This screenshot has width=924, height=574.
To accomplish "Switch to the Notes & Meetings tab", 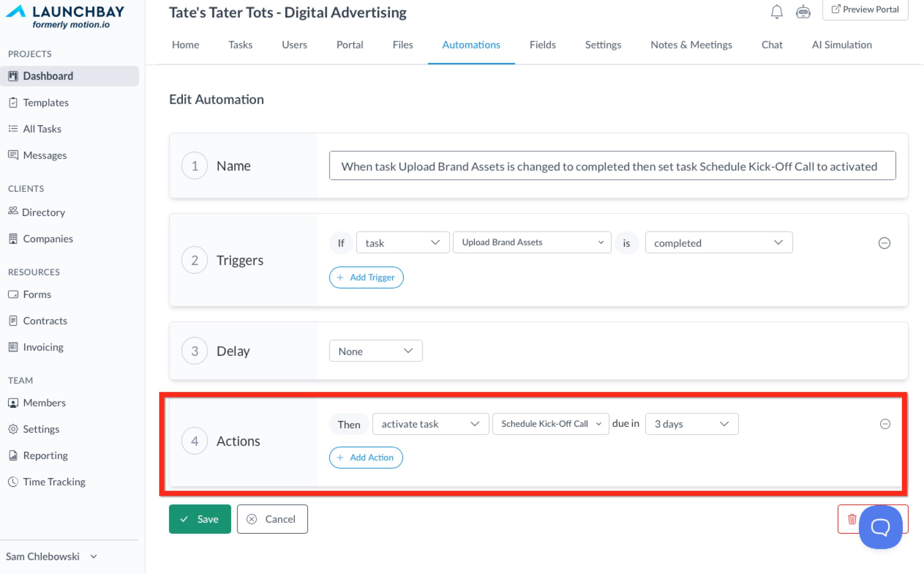I will [691, 45].
